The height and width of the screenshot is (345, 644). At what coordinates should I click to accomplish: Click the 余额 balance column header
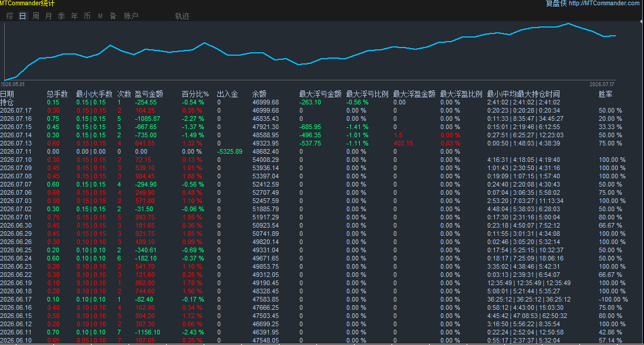[x=259, y=94]
